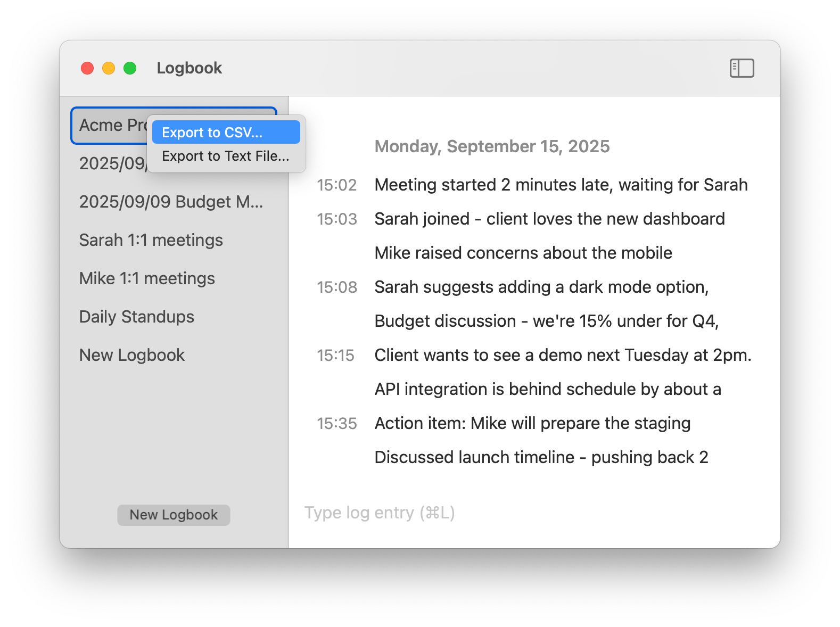Click the 15:08 timestamp
The height and width of the screenshot is (627, 840).
(x=336, y=287)
